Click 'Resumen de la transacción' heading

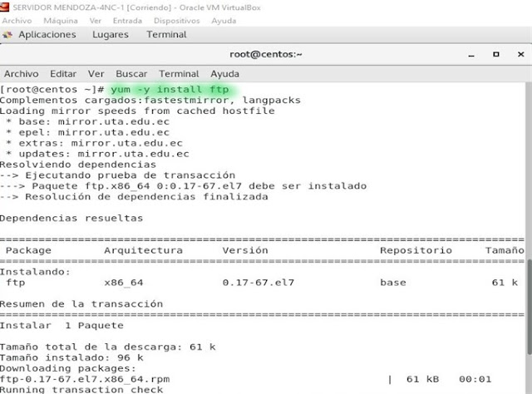[x=81, y=304]
